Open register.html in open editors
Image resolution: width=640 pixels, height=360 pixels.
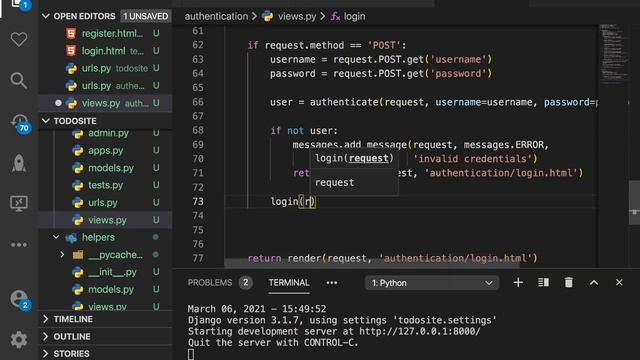[x=105, y=33]
